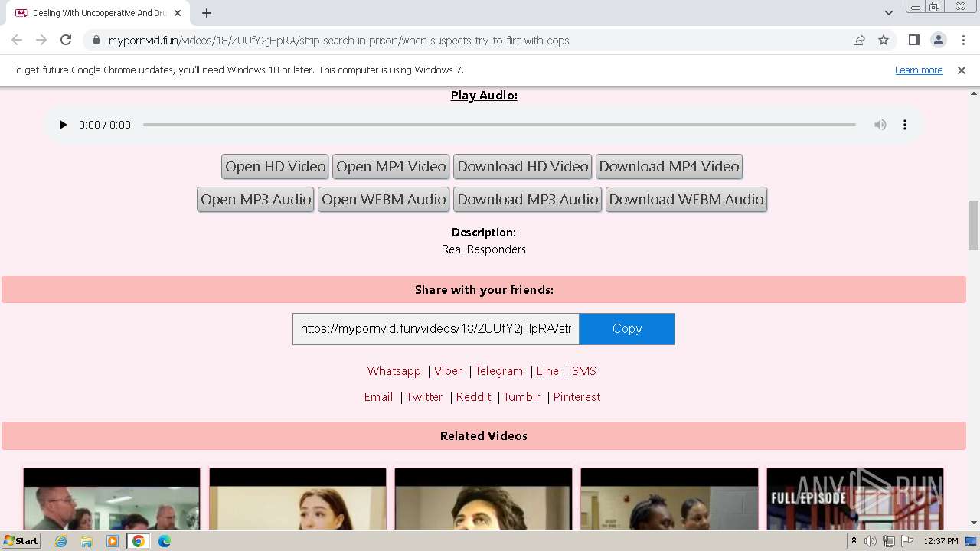
Task: Click Open HD Video button
Action: 276,167
